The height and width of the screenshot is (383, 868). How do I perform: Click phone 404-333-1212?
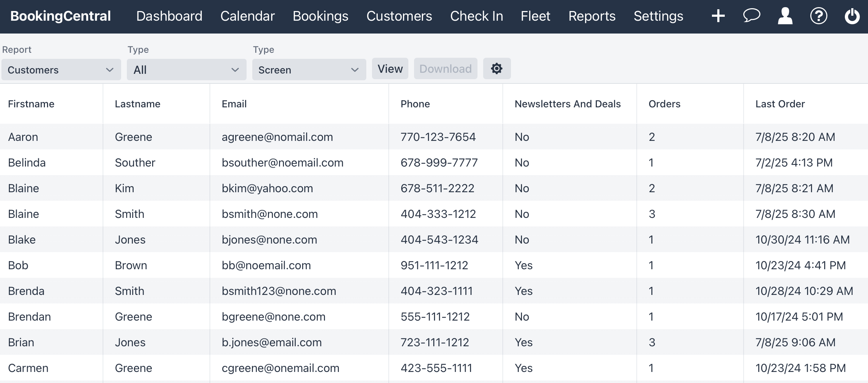[438, 214]
